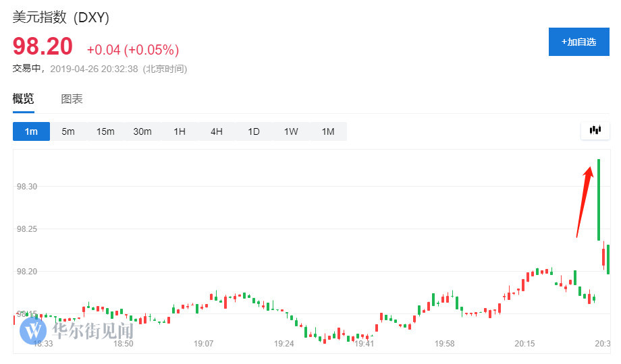Set chart period to 1W

coord(291,131)
